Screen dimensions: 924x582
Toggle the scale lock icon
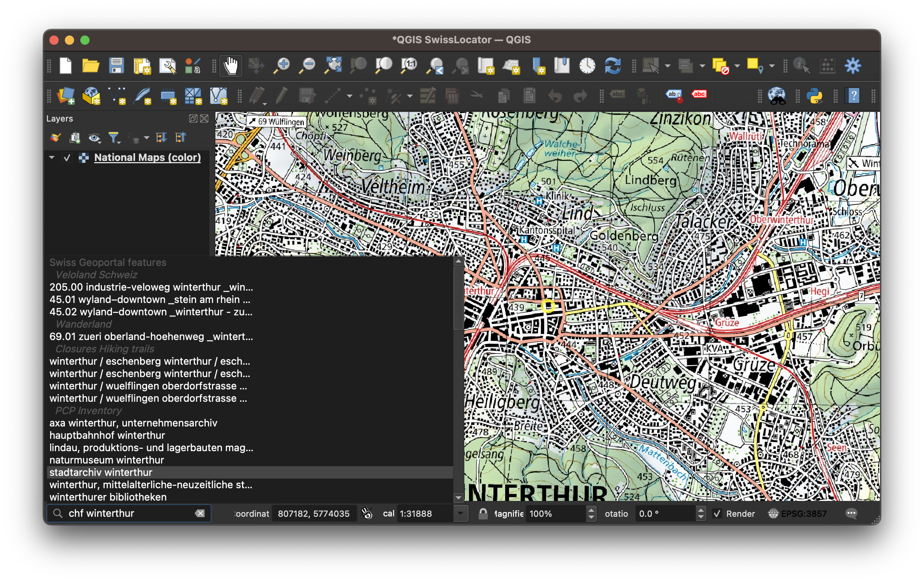tap(483, 514)
